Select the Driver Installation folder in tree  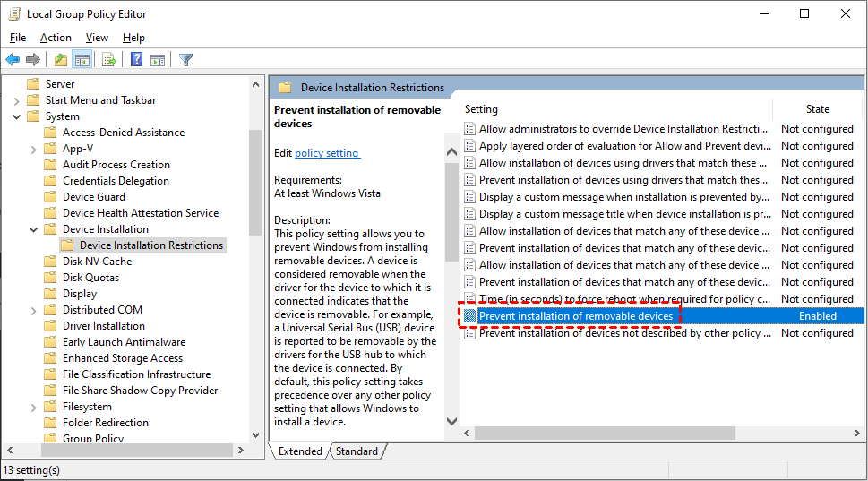point(103,326)
